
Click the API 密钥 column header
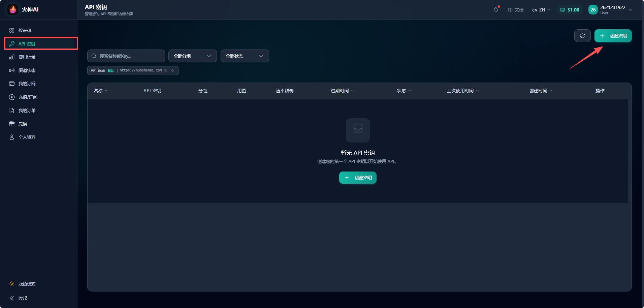(x=152, y=91)
